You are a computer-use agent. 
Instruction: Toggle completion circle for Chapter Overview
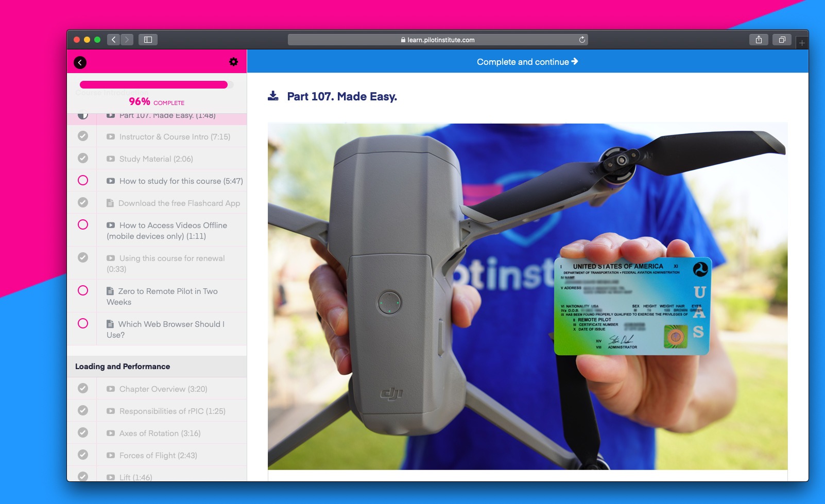[x=83, y=388]
